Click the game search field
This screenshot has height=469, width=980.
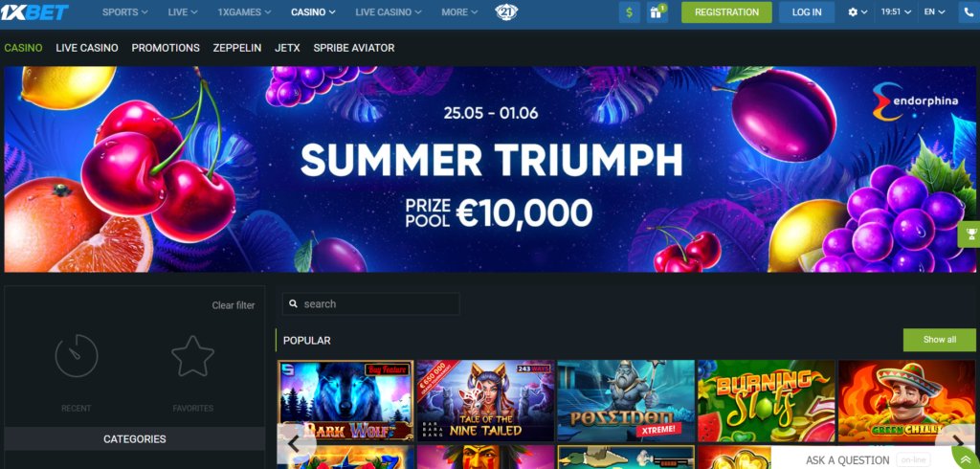click(371, 304)
